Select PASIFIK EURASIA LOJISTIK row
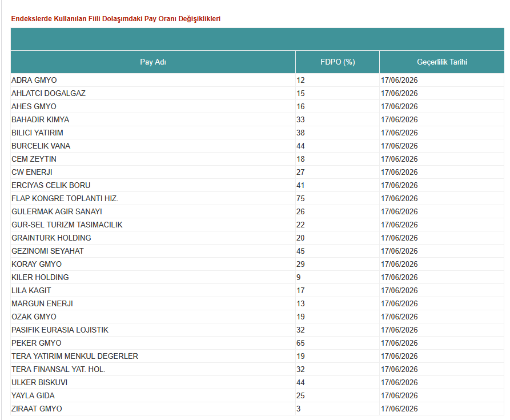The image size is (510, 420). (x=257, y=330)
